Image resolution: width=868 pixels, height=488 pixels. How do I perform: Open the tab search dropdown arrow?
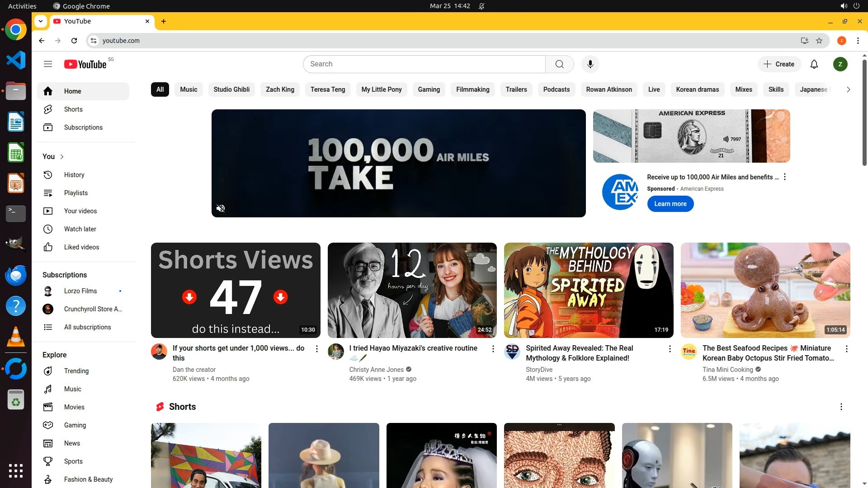(x=41, y=21)
